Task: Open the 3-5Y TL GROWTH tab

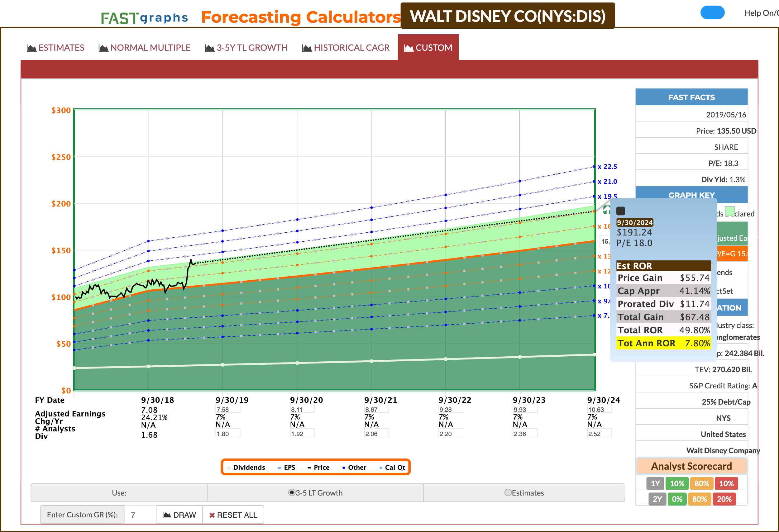Action: (246, 48)
